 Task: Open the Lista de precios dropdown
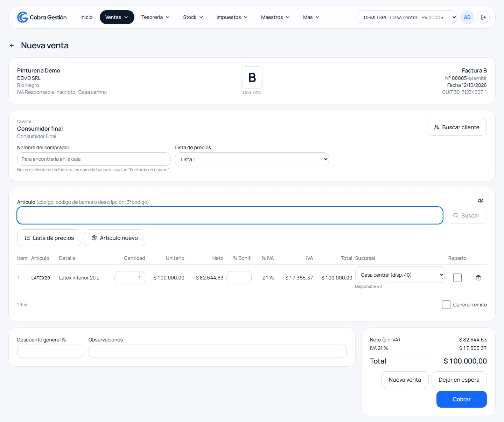coord(252,159)
